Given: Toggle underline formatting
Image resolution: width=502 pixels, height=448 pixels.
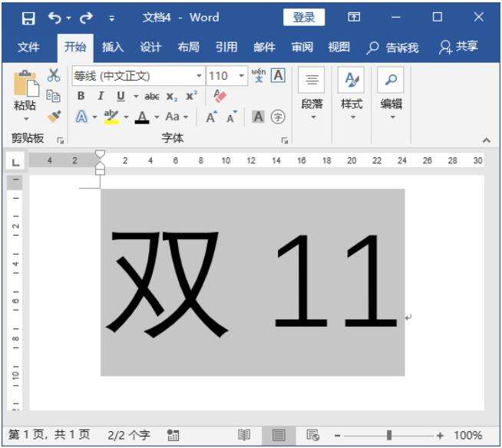Looking at the screenshot, I should pos(121,96).
